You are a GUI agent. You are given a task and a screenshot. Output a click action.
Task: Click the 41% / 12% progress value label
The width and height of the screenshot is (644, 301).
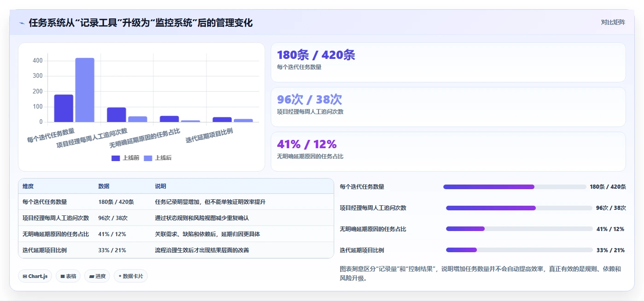tap(610, 229)
